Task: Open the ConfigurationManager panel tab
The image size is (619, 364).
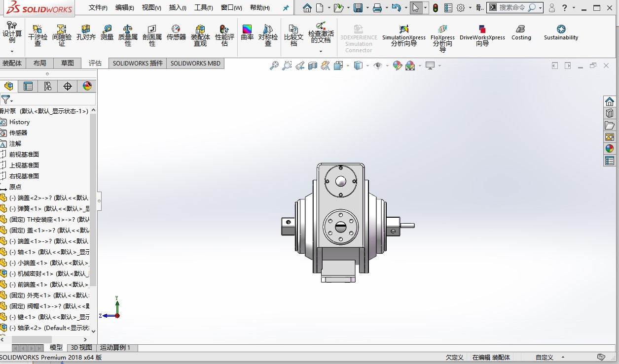Action: [x=48, y=86]
